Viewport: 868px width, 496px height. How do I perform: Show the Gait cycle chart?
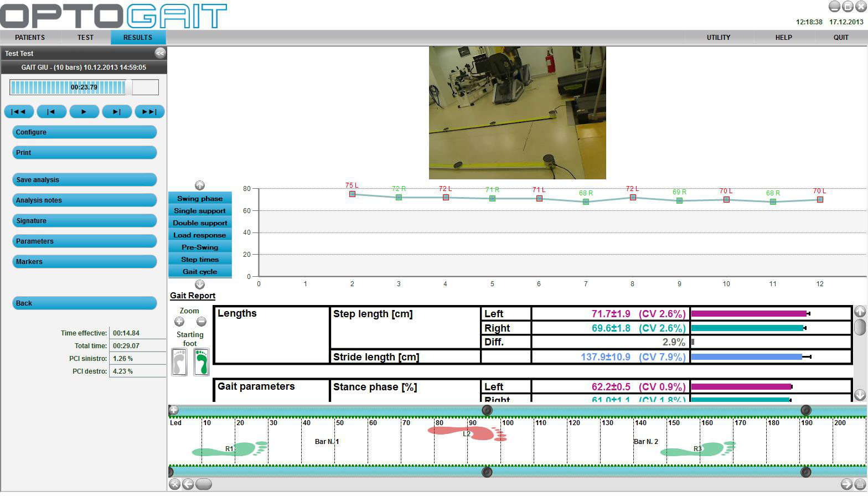(x=200, y=272)
